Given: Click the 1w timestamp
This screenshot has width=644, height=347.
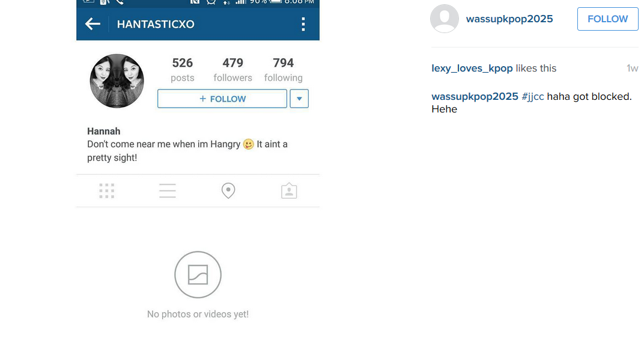Looking at the screenshot, I should 632,68.
